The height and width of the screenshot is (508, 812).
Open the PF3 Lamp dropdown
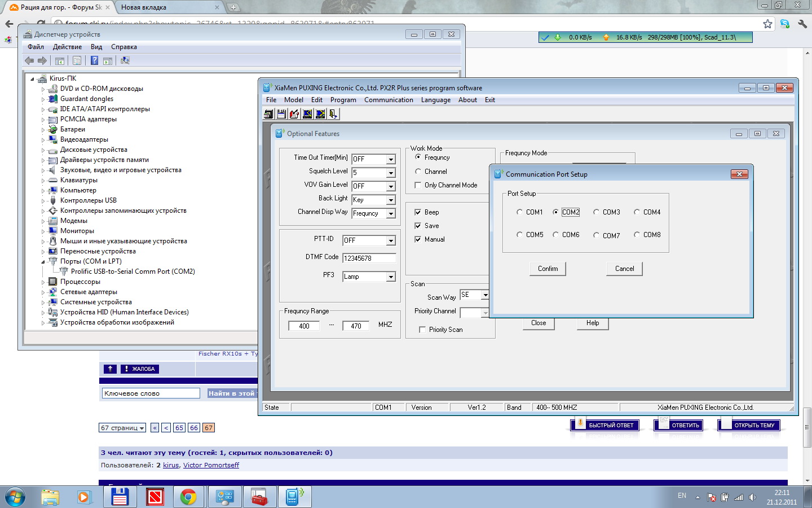[x=391, y=277]
